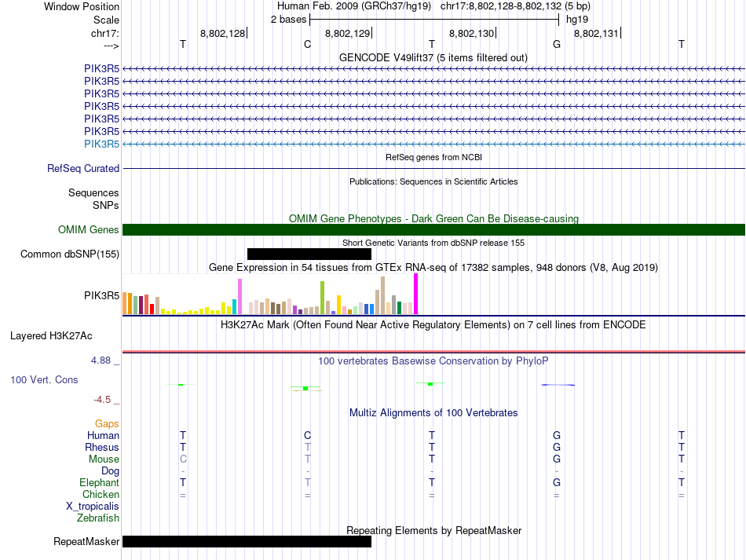The width and height of the screenshot is (746, 560).
Task: Click the black dbSNP variant item
Action: [309, 254]
